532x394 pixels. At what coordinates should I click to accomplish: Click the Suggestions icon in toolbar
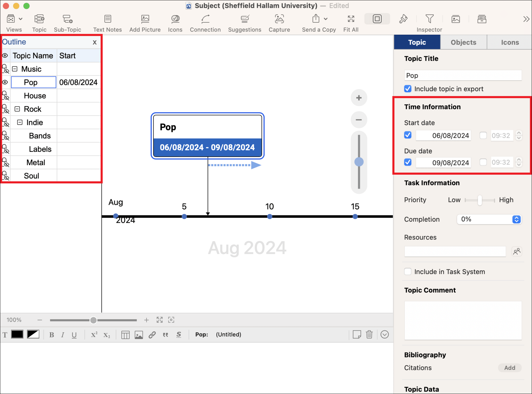click(244, 19)
